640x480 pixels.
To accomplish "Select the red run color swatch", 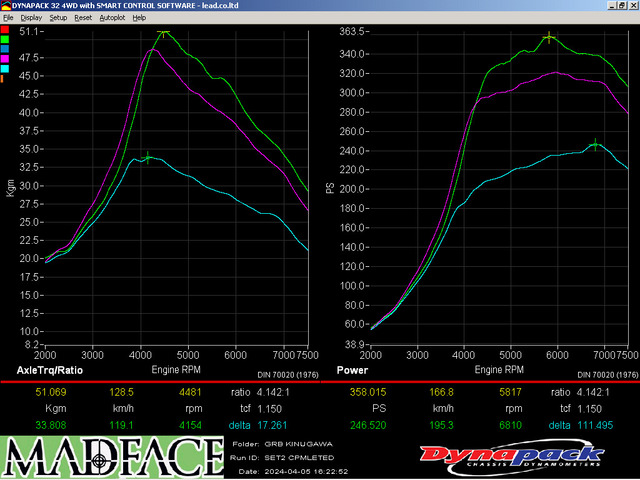I will (5, 28).
